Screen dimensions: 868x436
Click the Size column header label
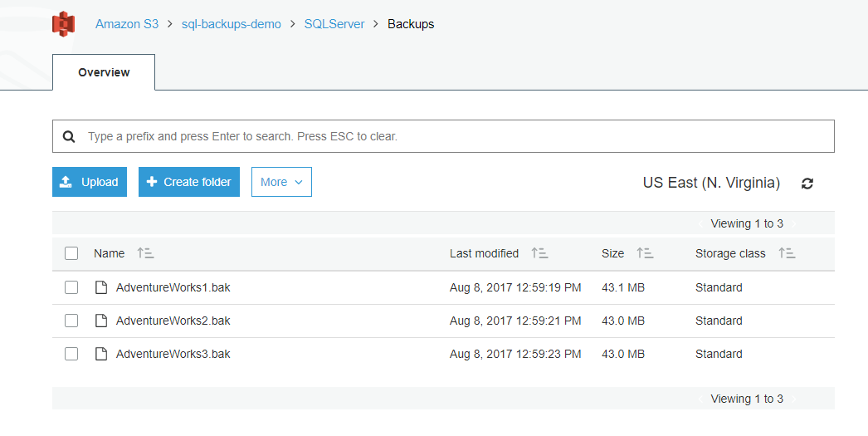click(612, 253)
